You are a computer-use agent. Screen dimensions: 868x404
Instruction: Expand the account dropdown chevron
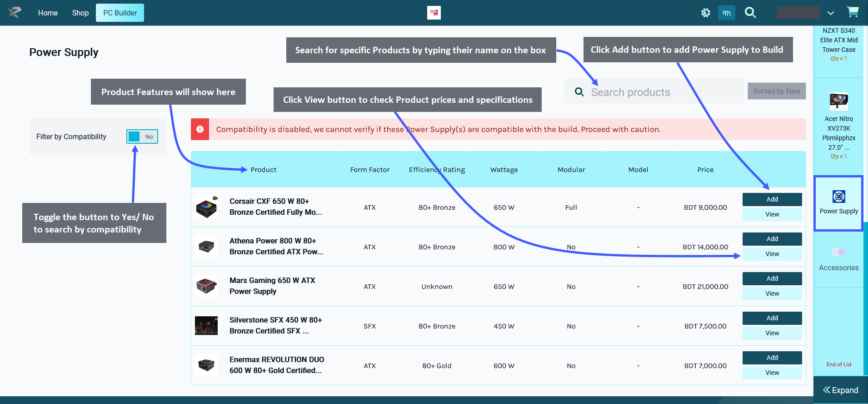(x=830, y=13)
